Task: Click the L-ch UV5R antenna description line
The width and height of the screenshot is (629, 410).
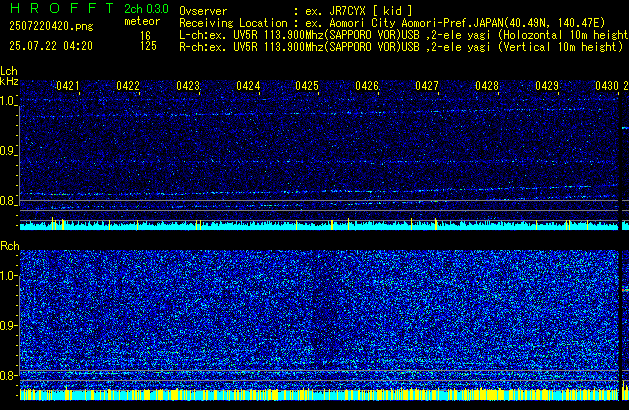Action: (404, 35)
